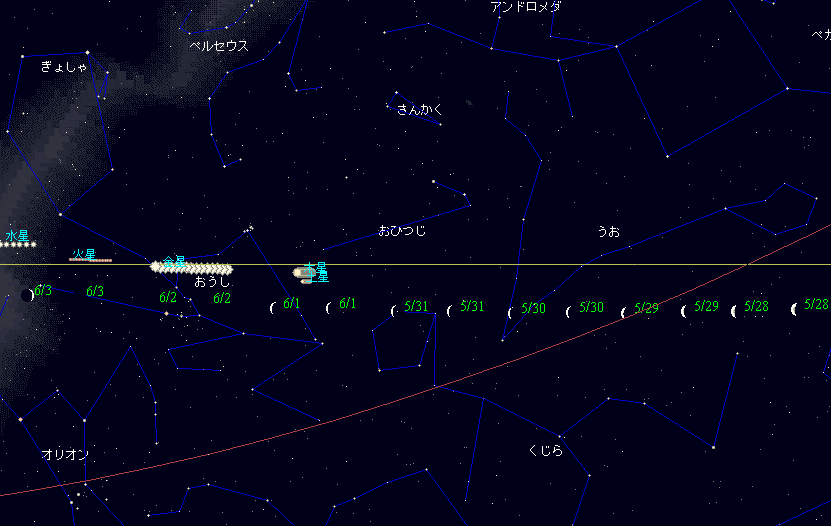Click the dark new moon icon for 6/3

click(27, 295)
